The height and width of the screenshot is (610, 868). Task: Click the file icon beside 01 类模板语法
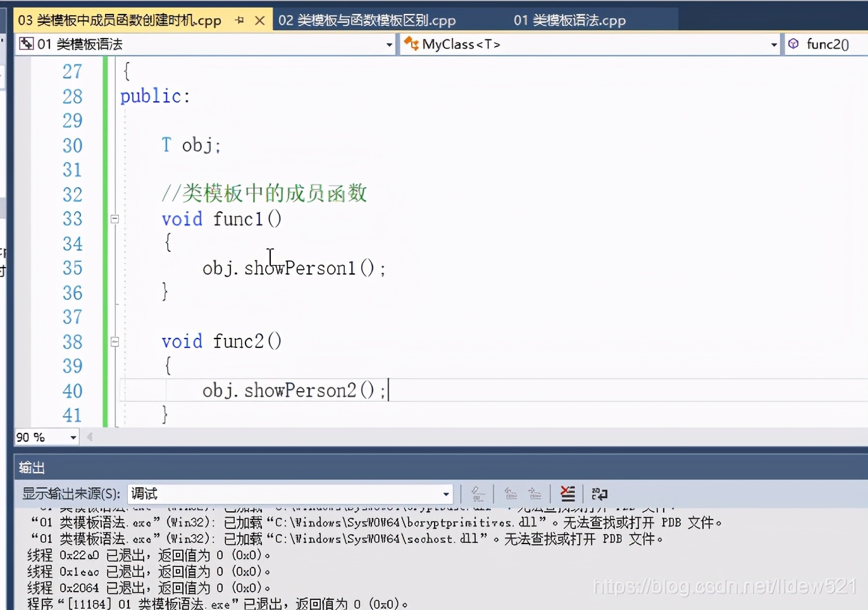[26, 43]
